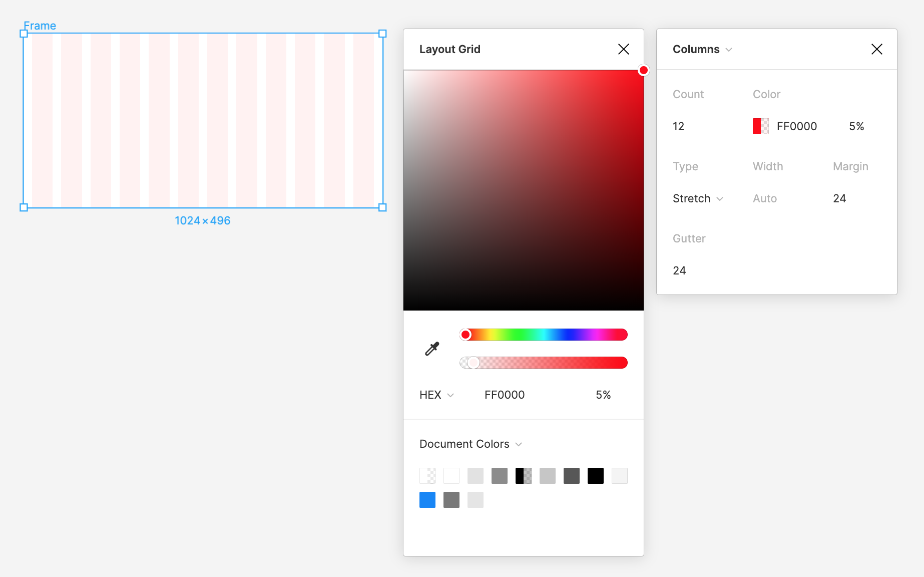
Task: Pick color with the eyedropper tool
Action: coord(432,349)
